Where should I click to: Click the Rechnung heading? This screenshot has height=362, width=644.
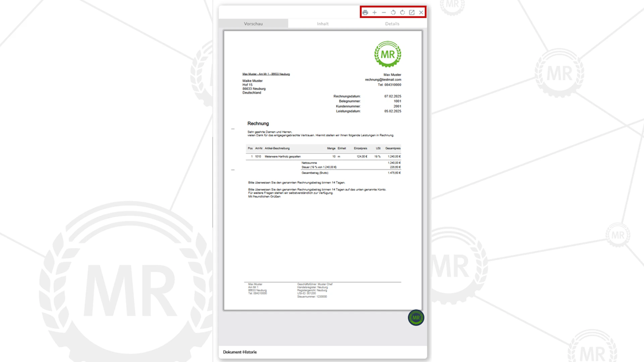(258, 123)
